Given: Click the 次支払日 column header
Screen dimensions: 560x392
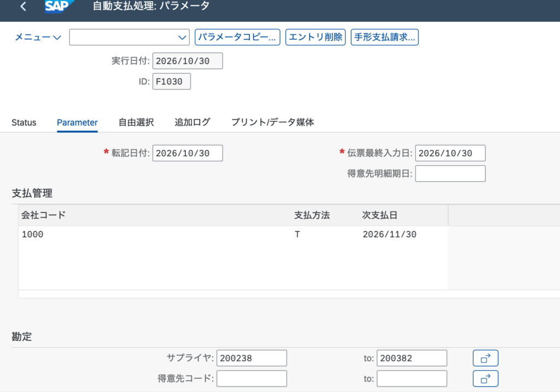Looking at the screenshot, I should point(380,215).
